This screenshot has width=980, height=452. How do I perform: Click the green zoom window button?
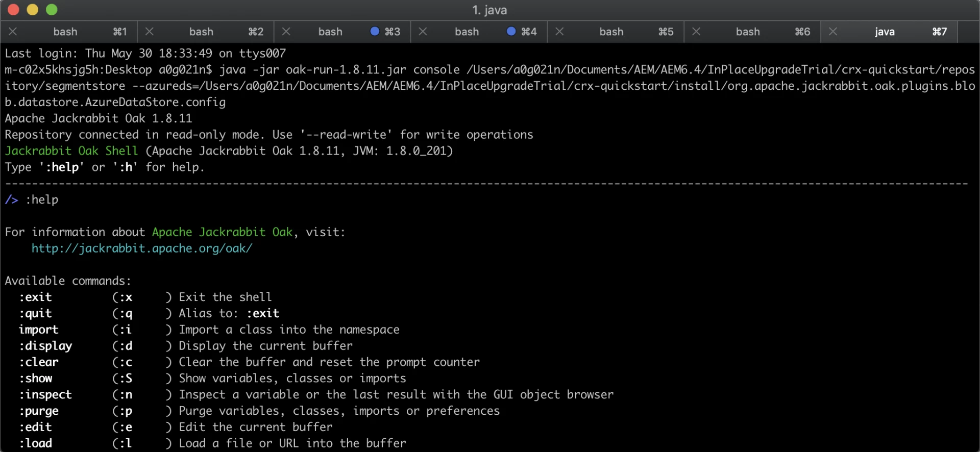52,10
